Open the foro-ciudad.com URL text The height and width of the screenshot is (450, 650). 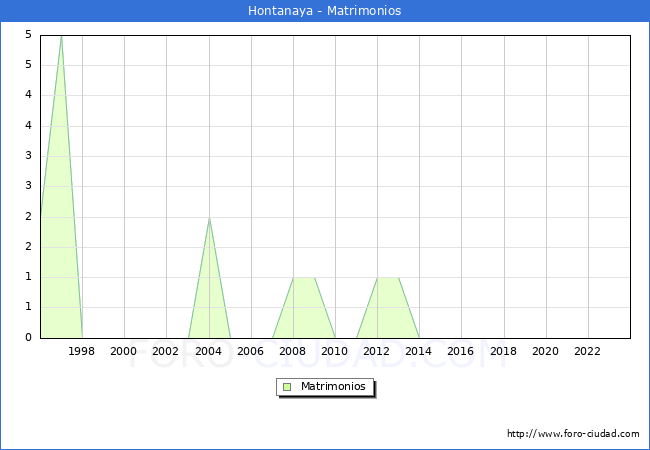tap(573, 434)
